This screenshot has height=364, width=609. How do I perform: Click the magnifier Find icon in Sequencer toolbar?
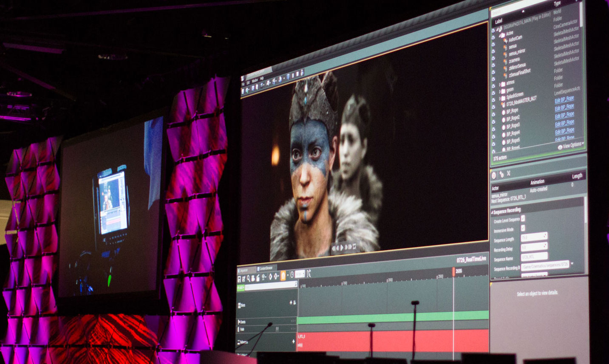pyautogui.click(x=249, y=279)
